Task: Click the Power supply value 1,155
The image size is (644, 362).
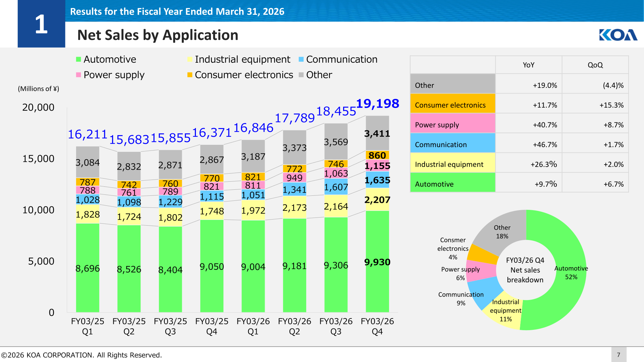Action: coord(377,166)
